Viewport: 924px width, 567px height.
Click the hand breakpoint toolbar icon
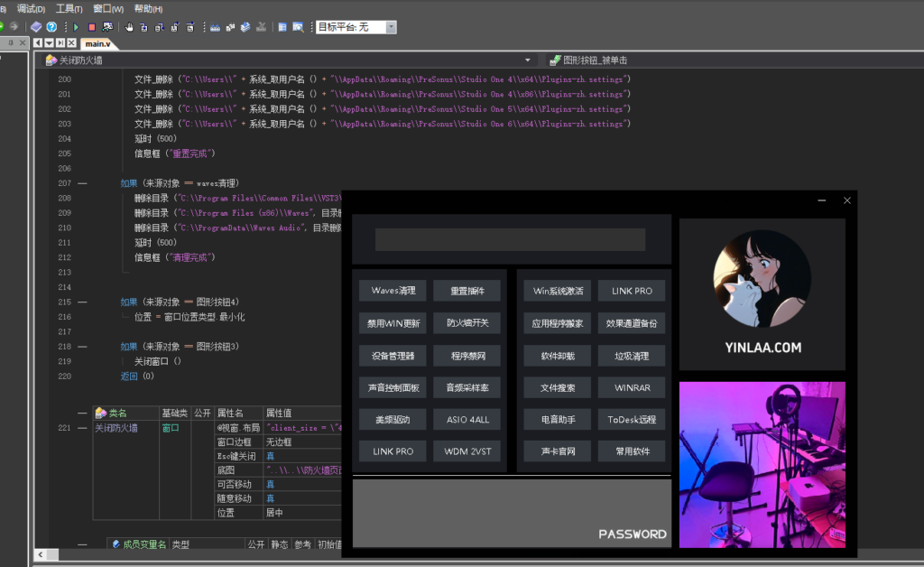[x=129, y=27]
